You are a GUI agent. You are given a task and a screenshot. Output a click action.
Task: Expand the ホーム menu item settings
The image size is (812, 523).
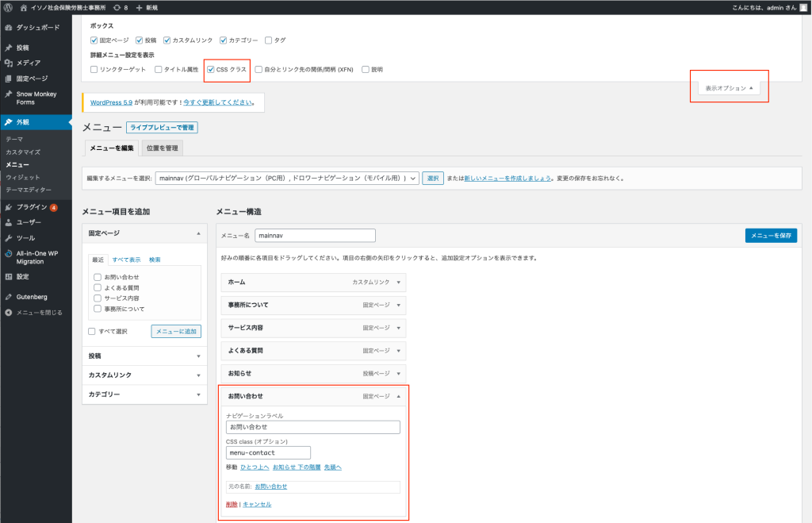[398, 282]
